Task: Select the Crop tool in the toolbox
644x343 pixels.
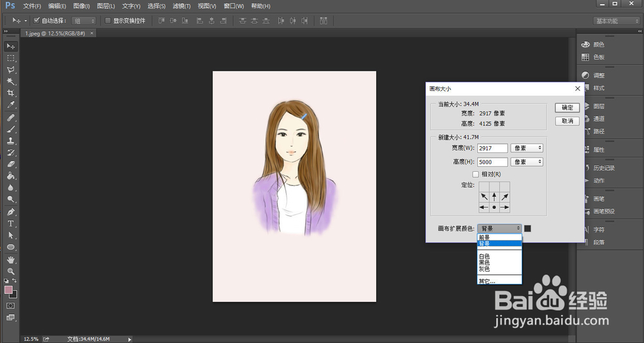Action: 11,93
